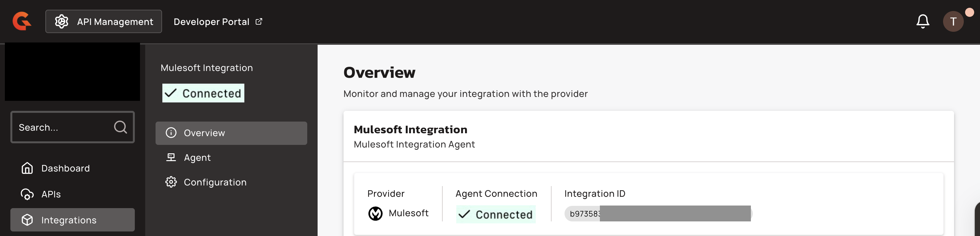Click the search magnifier icon
The image size is (980, 236).
pyautogui.click(x=120, y=127)
